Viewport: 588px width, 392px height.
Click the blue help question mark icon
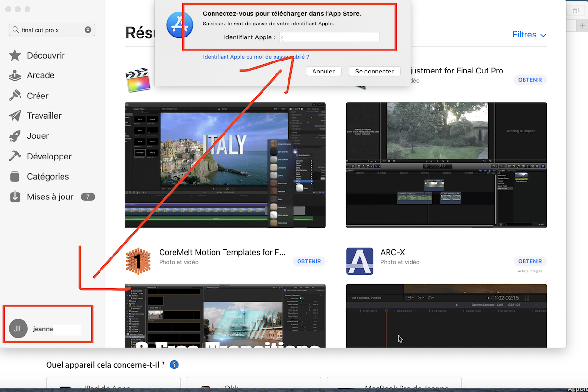(174, 365)
